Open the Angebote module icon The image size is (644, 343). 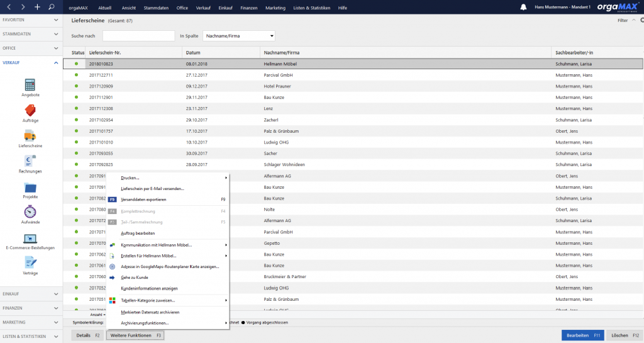(x=30, y=85)
